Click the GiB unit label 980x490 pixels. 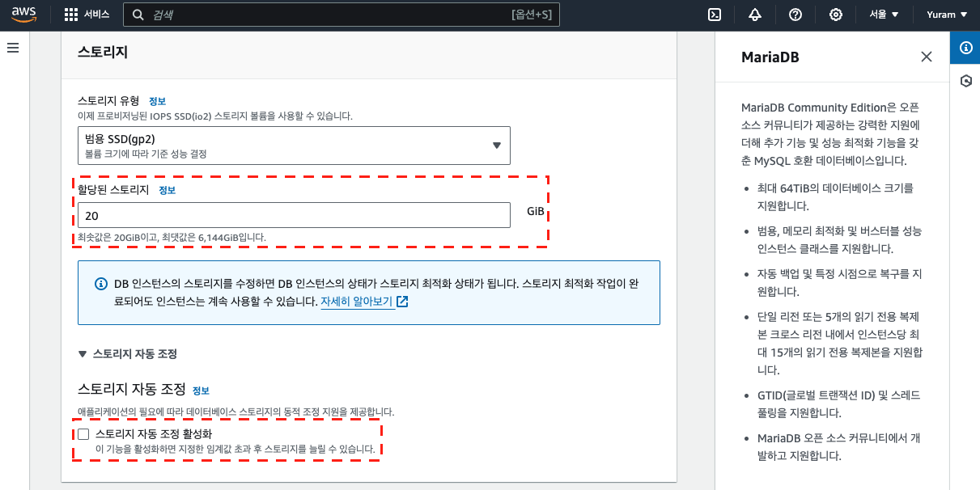pos(536,211)
